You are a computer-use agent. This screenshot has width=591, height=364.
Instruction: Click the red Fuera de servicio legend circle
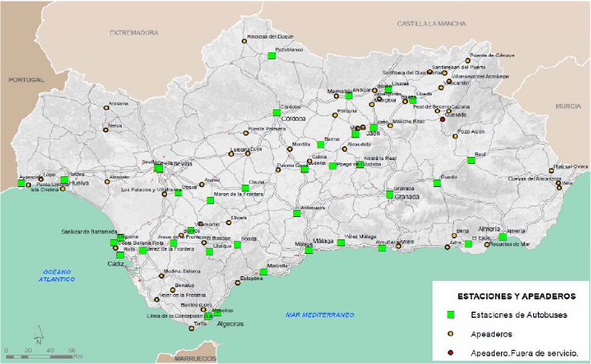coord(452,352)
